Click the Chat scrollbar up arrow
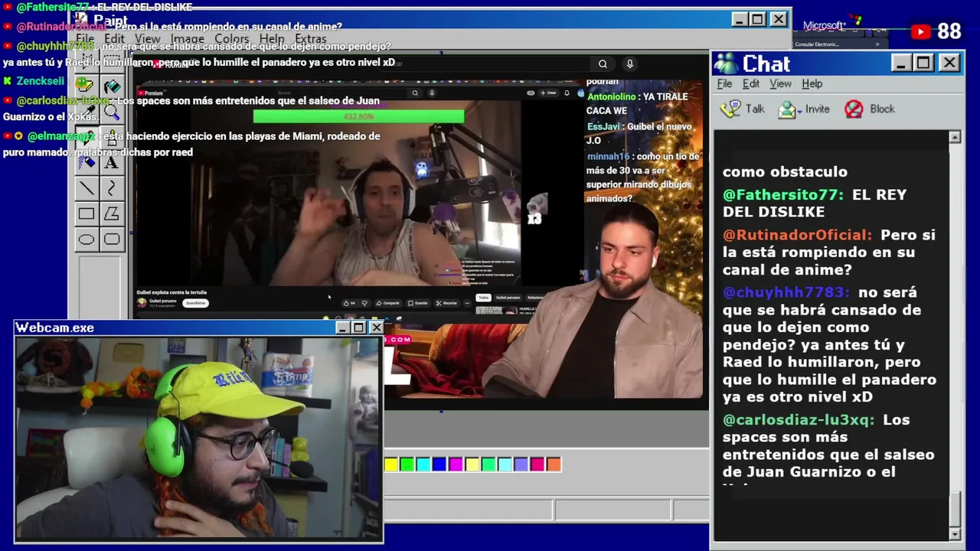 [x=955, y=137]
